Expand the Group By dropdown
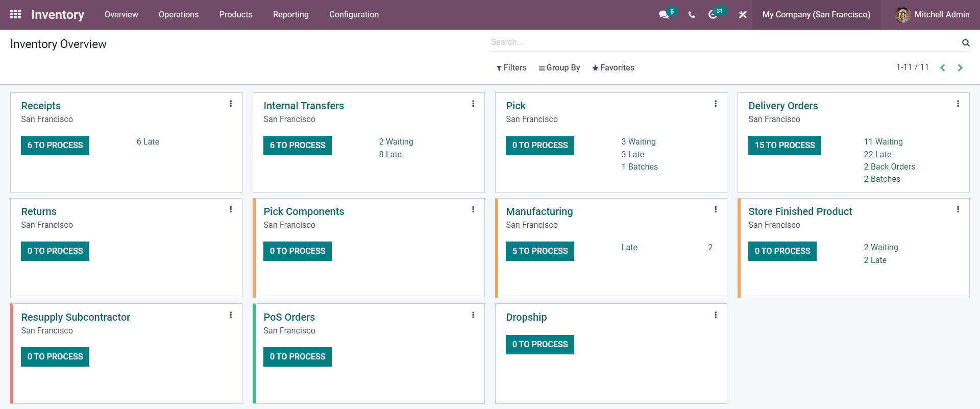This screenshot has width=980, height=409. [559, 68]
